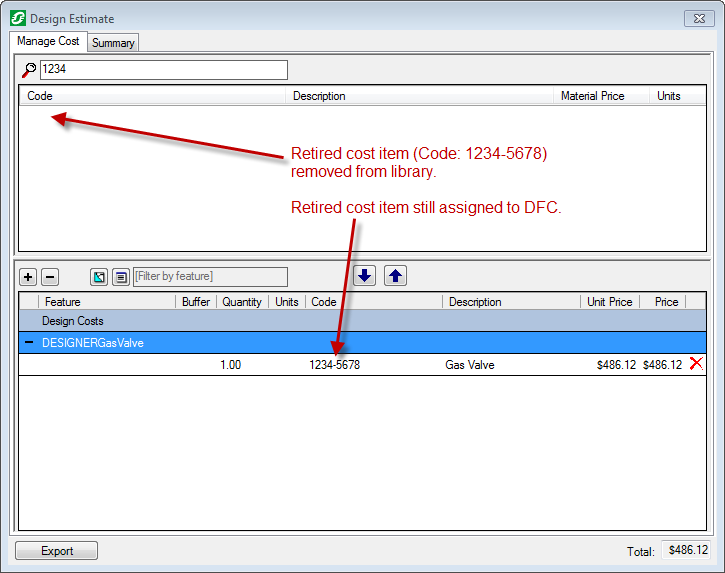Click the collapse all minus button
This screenshot has height=573, width=725.
50,277
